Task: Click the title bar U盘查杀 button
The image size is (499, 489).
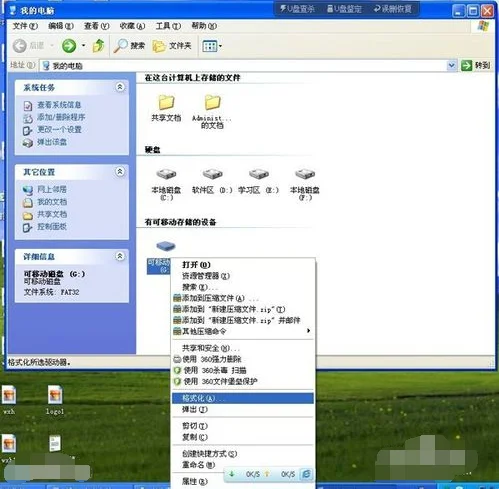Action: pyautogui.click(x=297, y=9)
